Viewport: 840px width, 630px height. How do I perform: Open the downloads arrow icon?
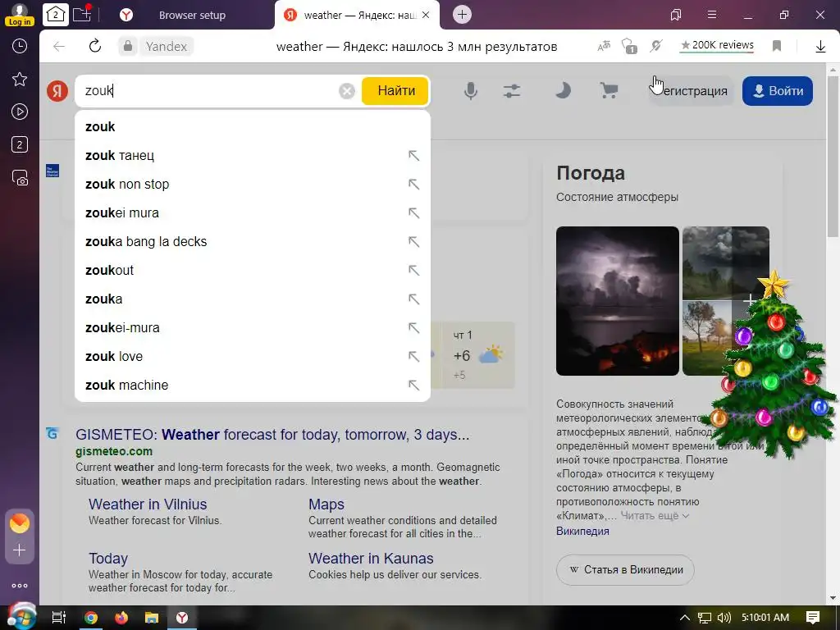coord(820,47)
